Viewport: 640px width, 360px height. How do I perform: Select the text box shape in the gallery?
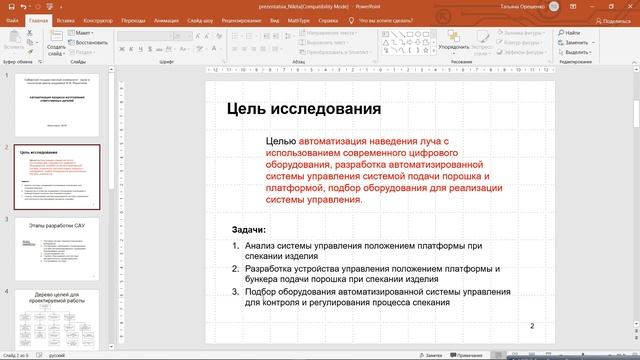click(385, 34)
